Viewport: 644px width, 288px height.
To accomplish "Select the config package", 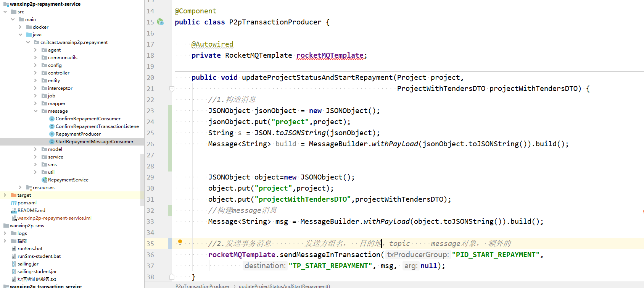I will point(55,65).
